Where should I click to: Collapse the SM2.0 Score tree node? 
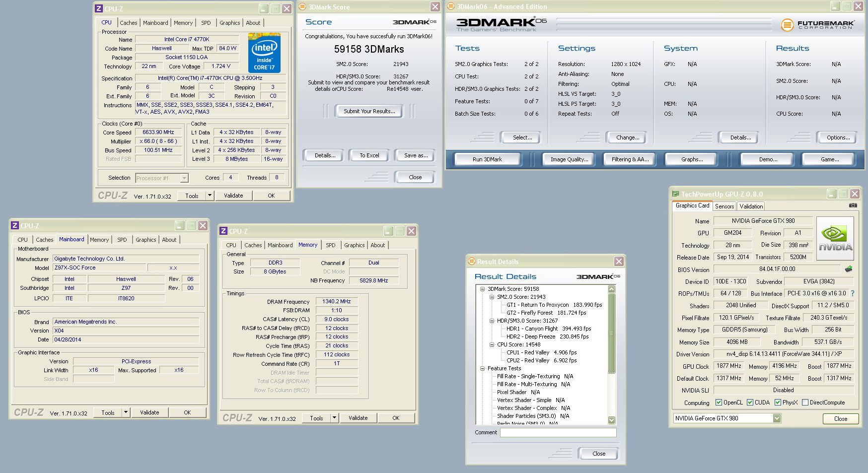click(x=492, y=297)
